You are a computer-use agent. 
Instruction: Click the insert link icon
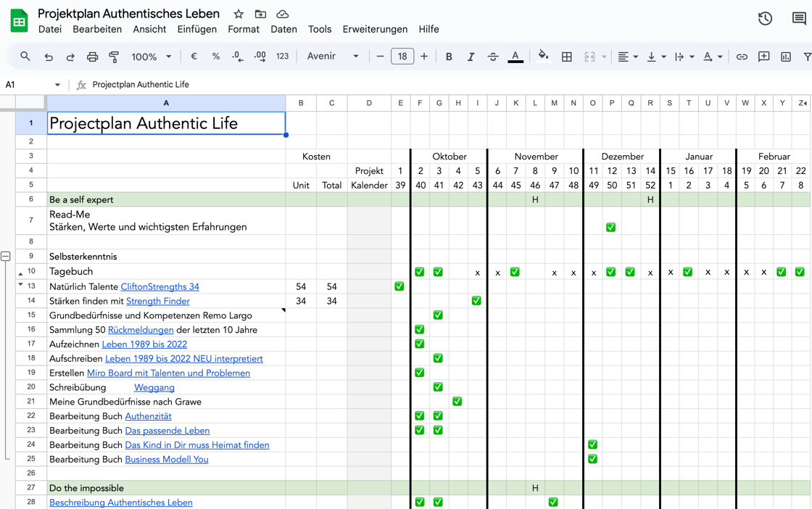coord(741,57)
